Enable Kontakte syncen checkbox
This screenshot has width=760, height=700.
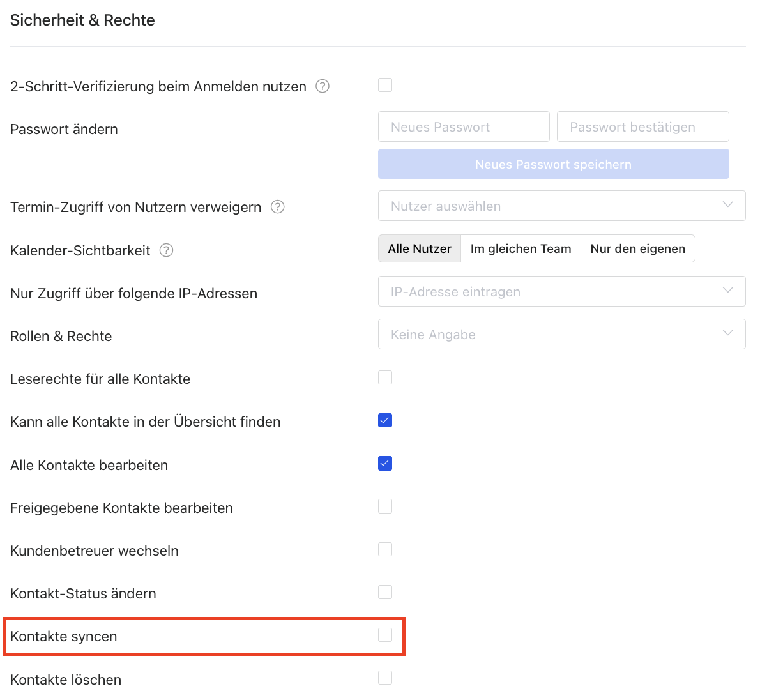385,635
